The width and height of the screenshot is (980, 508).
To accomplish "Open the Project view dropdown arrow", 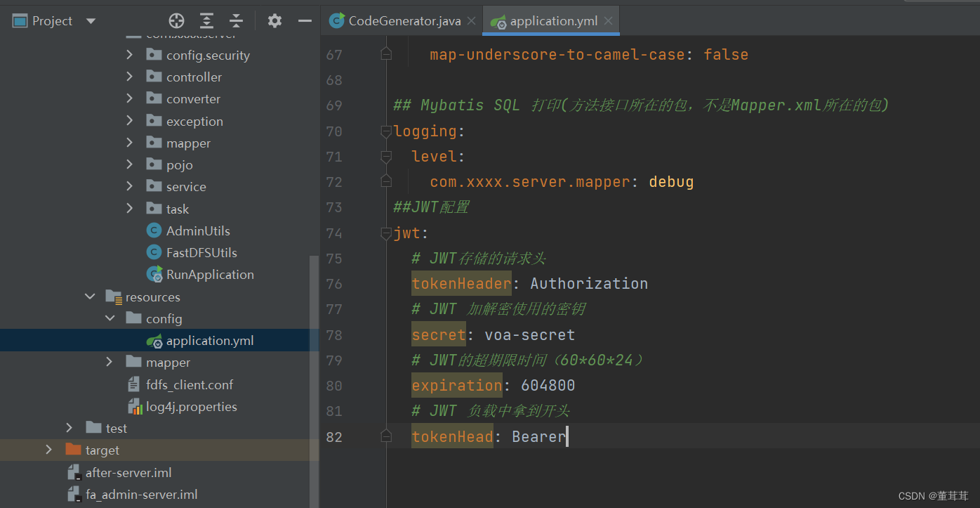I will click(x=91, y=21).
